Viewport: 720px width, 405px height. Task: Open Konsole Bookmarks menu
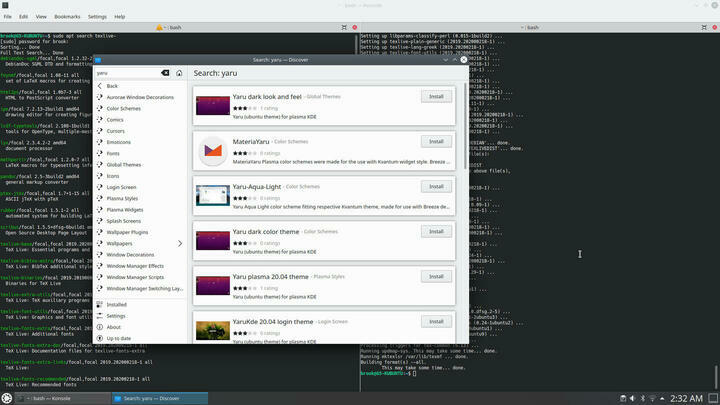coord(67,17)
